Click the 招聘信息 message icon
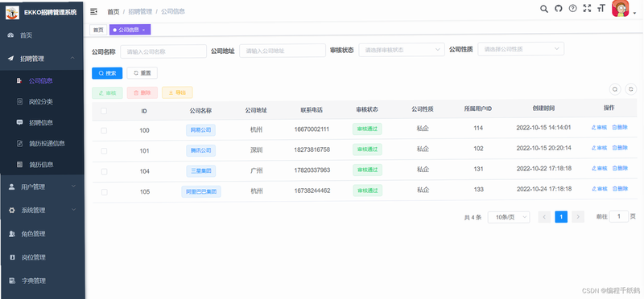 [x=19, y=123]
